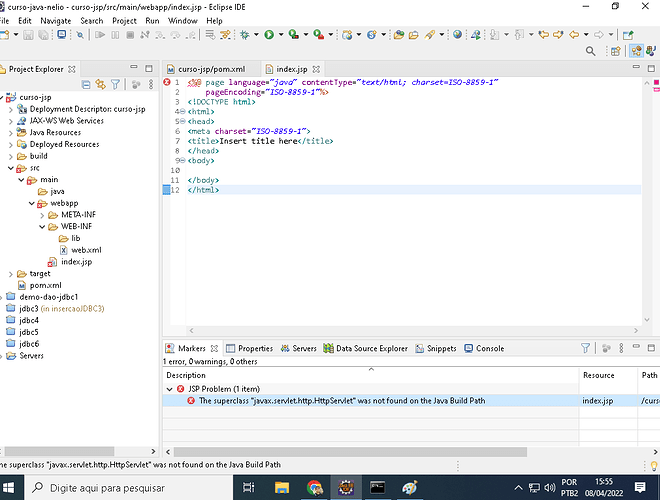The height and width of the screenshot is (500, 660).
Task: Click the Open Web Browser globe icon
Action: pyautogui.click(x=457, y=35)
